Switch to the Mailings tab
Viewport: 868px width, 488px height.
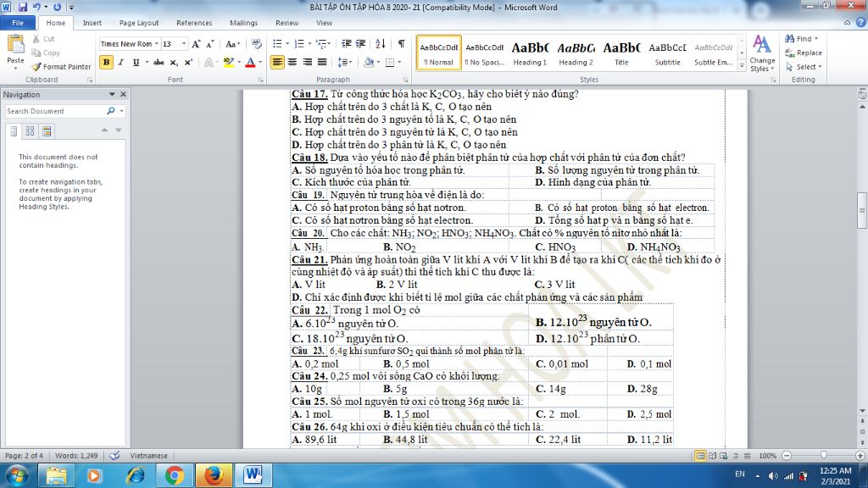243,23
